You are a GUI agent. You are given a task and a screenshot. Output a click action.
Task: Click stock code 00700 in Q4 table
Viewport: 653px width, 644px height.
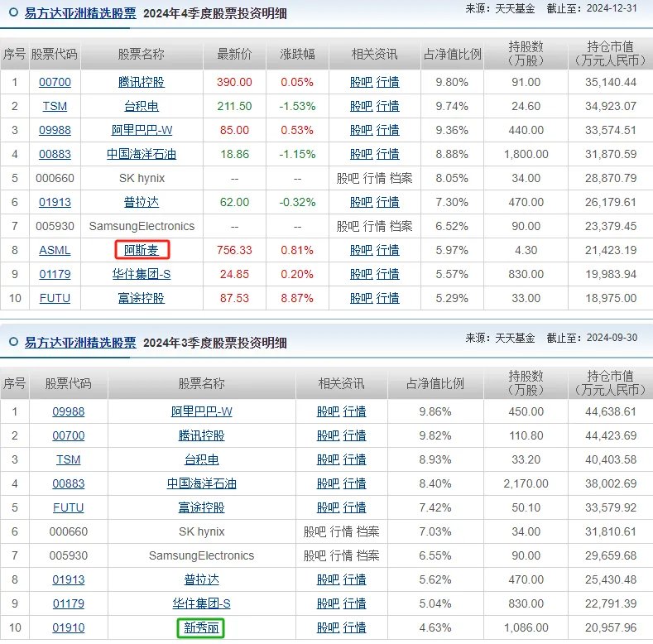click(x=55, y=83)
